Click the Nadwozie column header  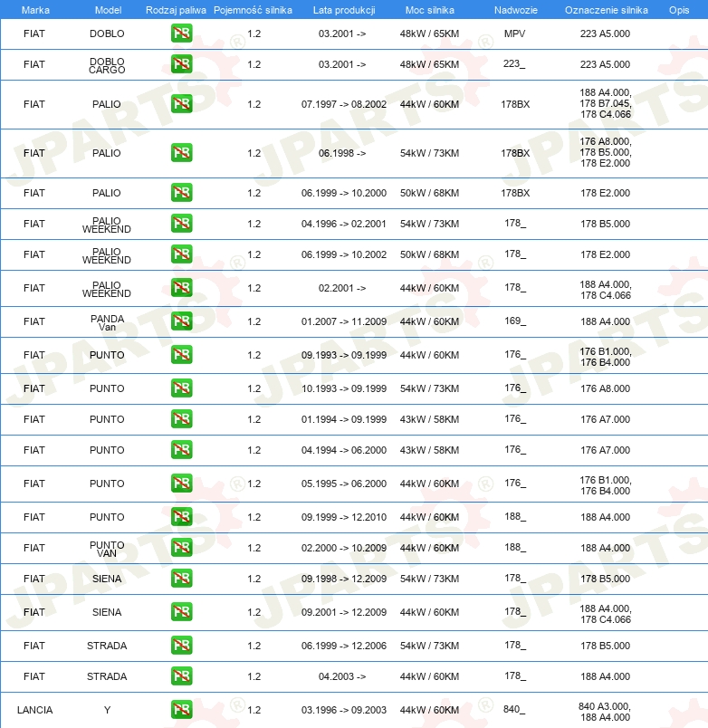tap(516, 10)
